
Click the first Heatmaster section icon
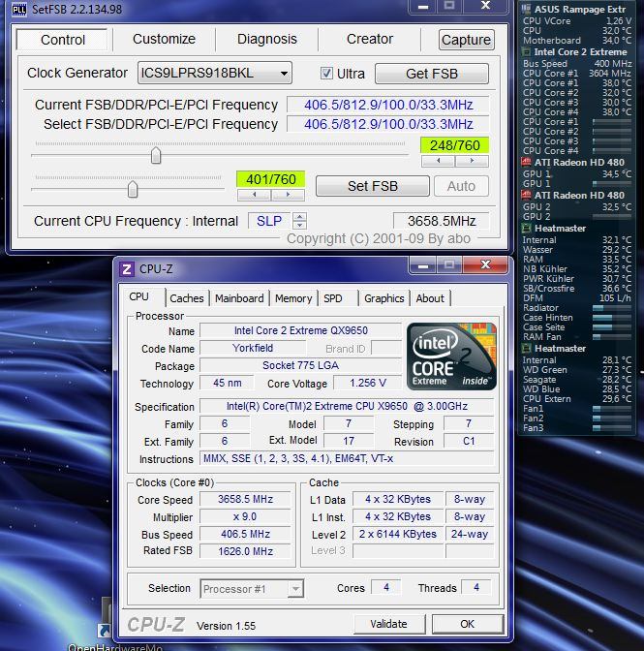pos(526,228)
